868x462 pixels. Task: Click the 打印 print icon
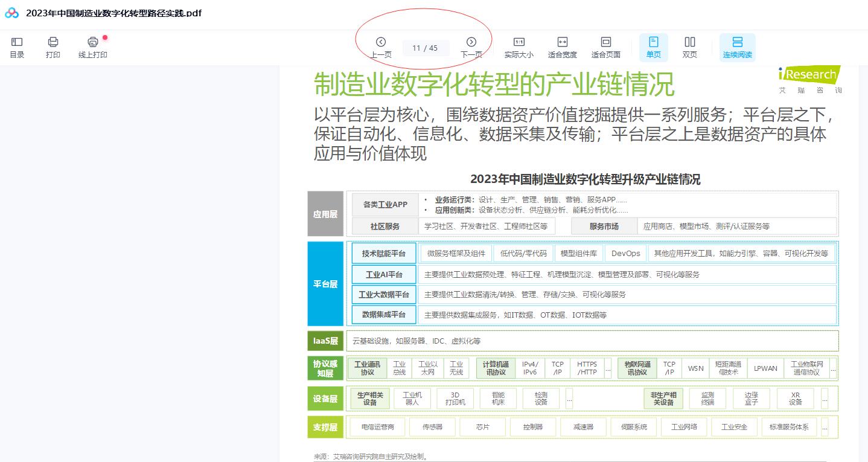[x=53, y=47]
